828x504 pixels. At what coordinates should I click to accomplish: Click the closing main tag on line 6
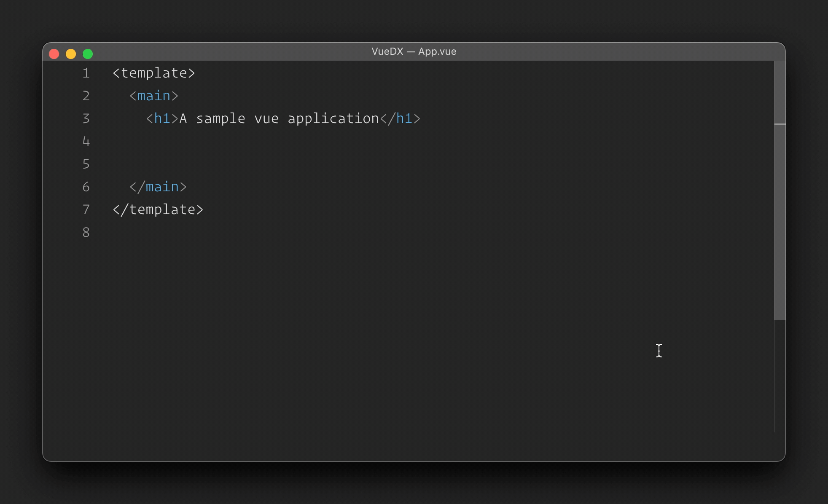158,187
